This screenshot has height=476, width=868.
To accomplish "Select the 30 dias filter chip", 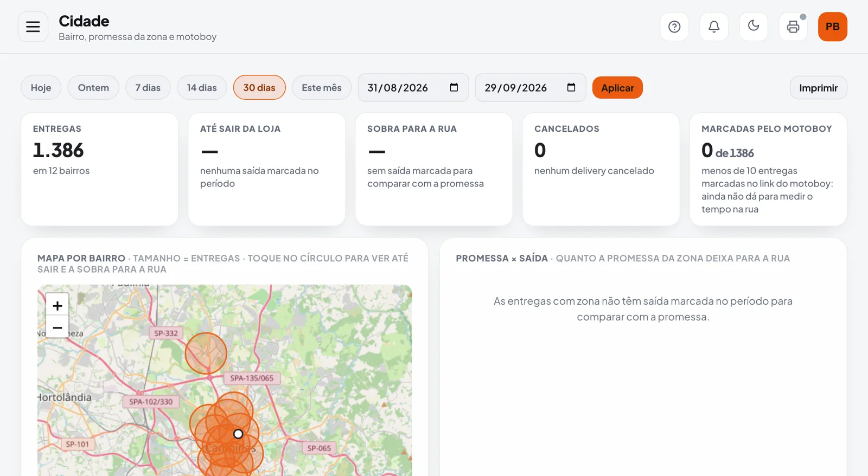I will (259, 88).
